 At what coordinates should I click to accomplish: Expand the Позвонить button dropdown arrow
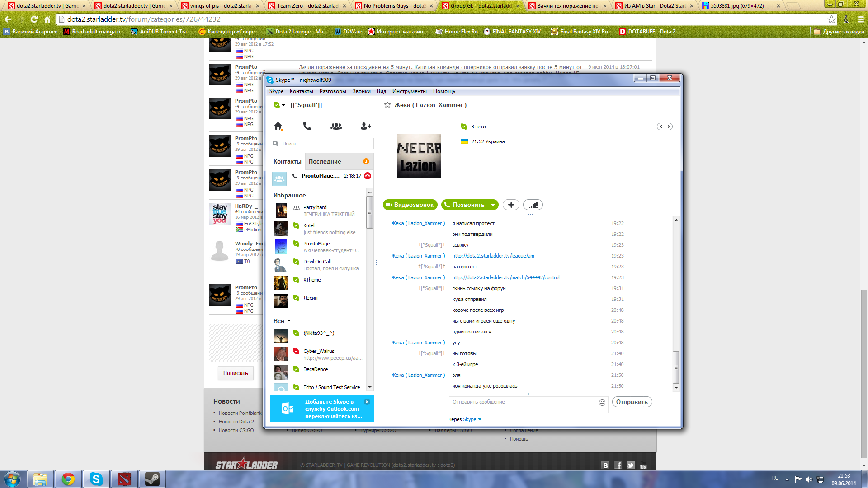tap(493, 205)
